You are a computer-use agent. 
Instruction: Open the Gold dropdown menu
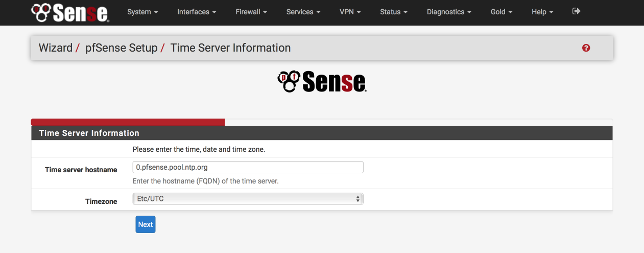point(502,12)
